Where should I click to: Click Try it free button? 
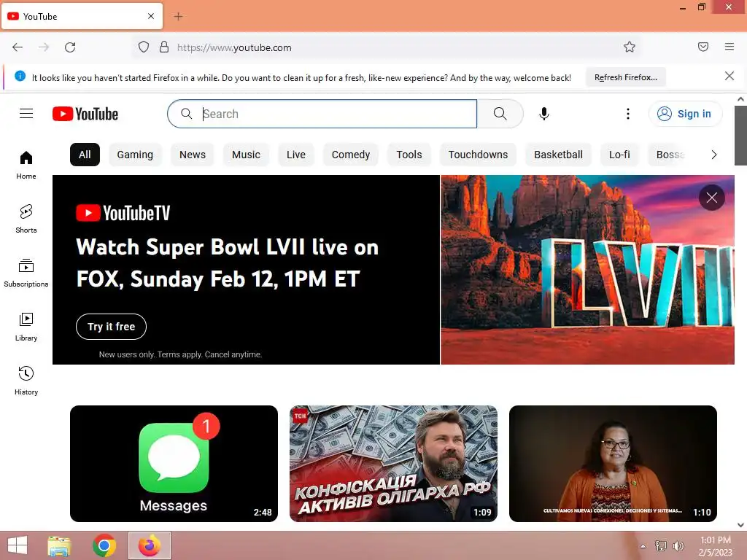111,327
